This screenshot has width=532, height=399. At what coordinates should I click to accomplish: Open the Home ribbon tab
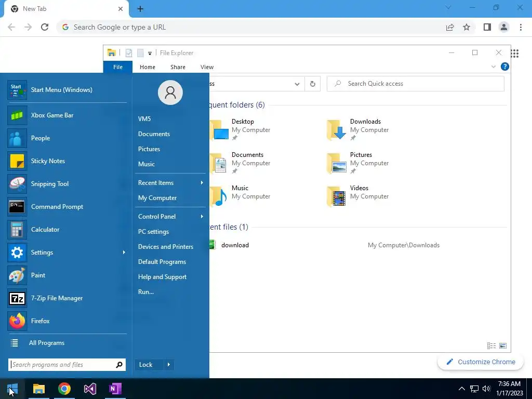click(147, 67)
